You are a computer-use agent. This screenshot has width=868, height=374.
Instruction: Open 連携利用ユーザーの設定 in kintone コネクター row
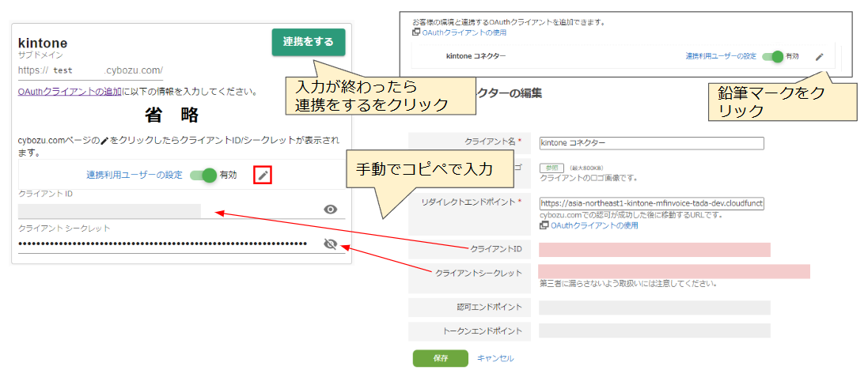coord(721,56)
